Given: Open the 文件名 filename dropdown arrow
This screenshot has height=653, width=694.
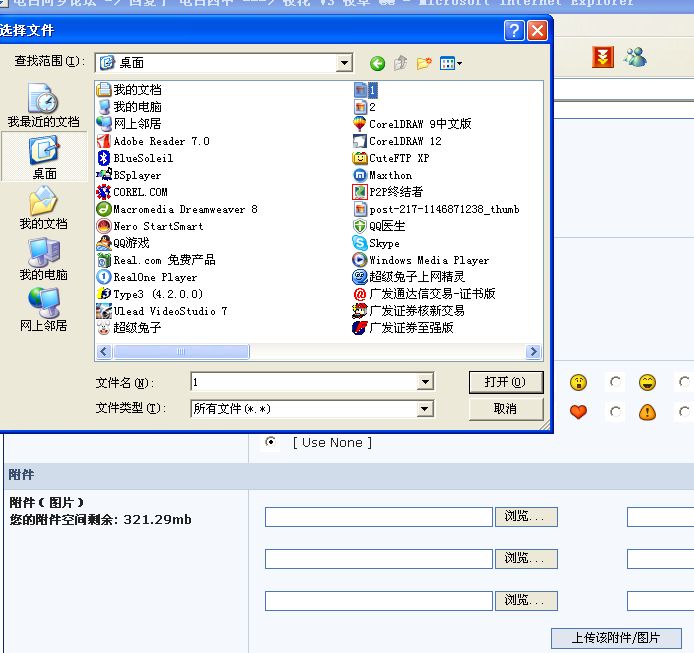Looking at the screenshot, I should coord(425,382).
